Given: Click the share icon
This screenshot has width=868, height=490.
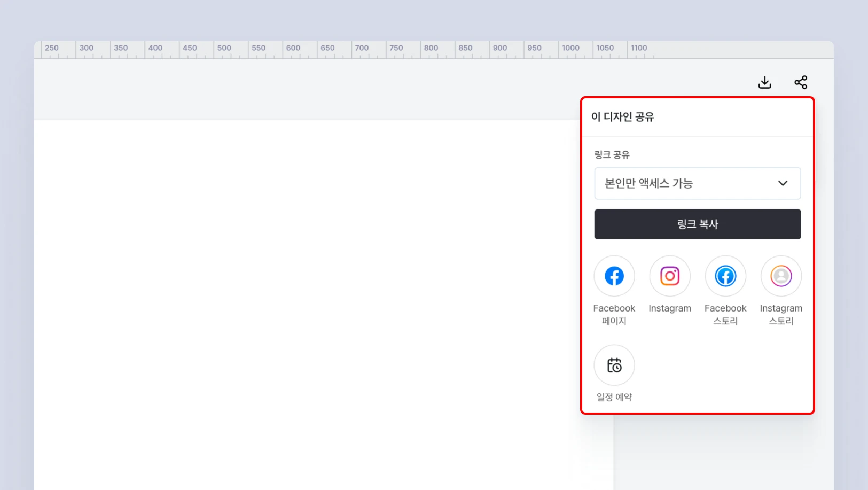Looking at the screenshot, I should (801, 82).
